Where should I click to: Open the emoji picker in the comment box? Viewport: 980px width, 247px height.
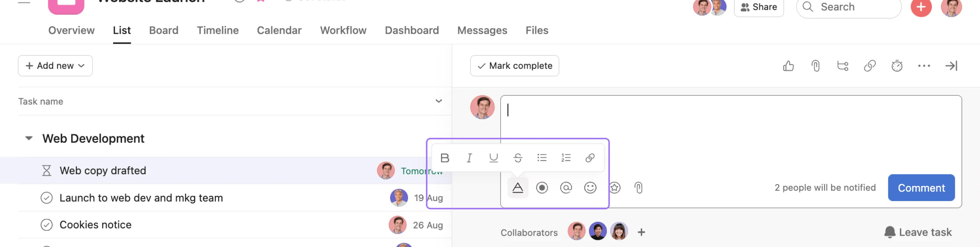590,188
